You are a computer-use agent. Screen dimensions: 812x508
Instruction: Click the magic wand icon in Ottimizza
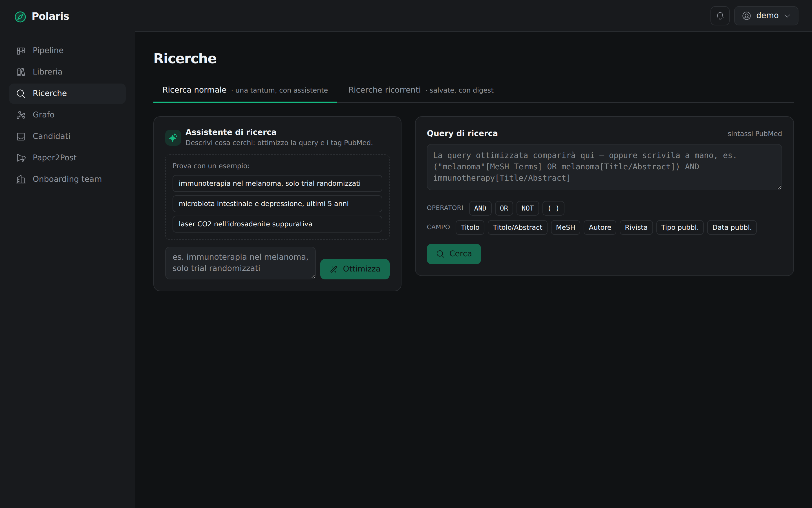pyautogui.click(x=334, y=269)
